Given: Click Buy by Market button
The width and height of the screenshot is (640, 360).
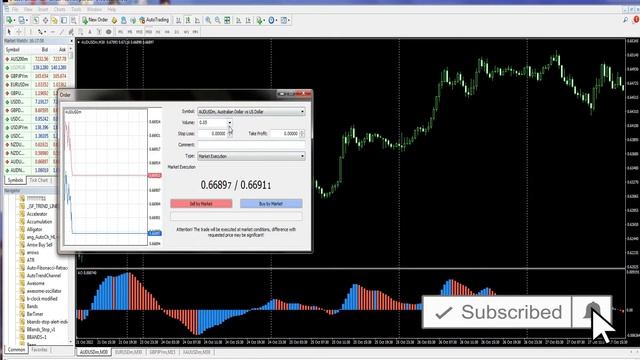Looking at the screenshot, I should [271, 204].
